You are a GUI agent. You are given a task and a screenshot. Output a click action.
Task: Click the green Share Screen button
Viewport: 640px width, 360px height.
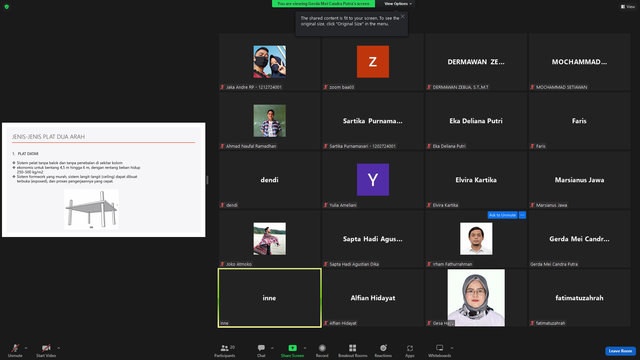click(292, 350)
